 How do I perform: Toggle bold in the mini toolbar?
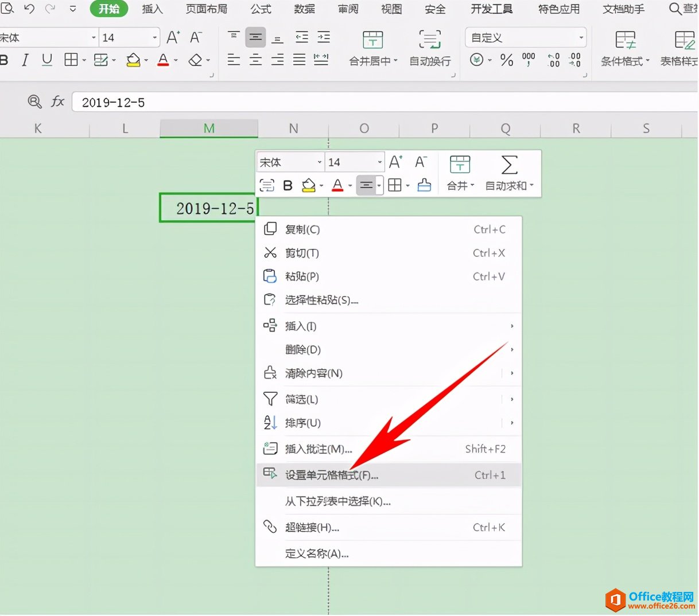point(288,185)
